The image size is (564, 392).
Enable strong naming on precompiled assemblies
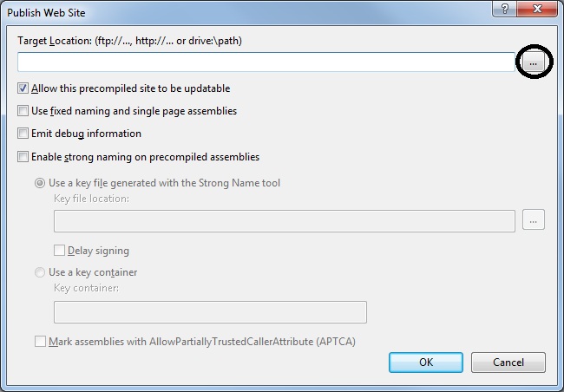(x=23, y=157)
